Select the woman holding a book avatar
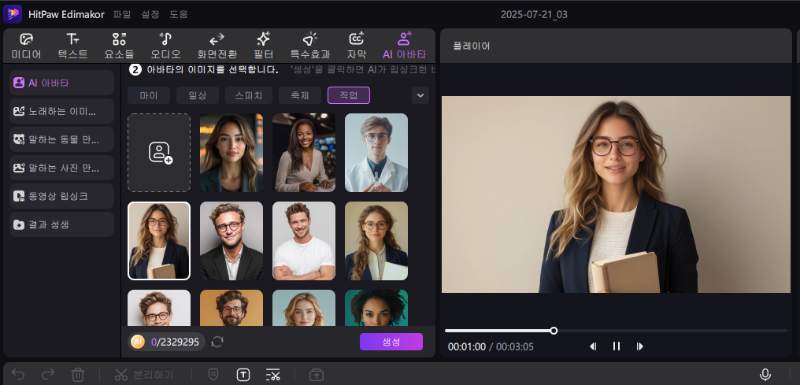The image size is (800, 385). click(159, 241)
